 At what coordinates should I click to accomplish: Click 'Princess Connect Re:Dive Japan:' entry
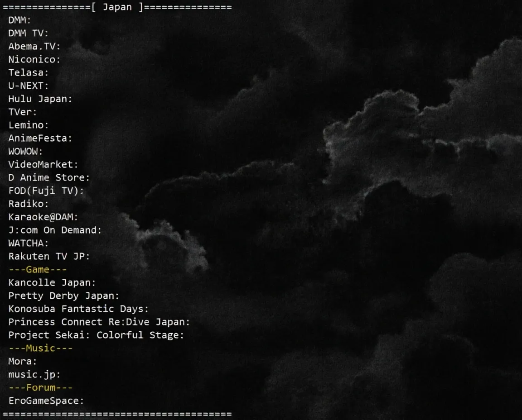tap(99, 322)
